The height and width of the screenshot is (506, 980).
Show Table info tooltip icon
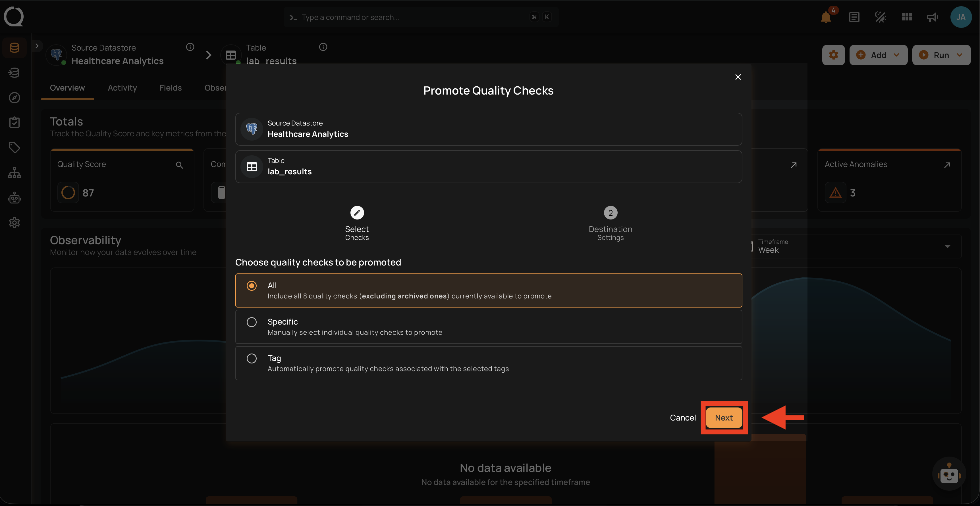323,47
